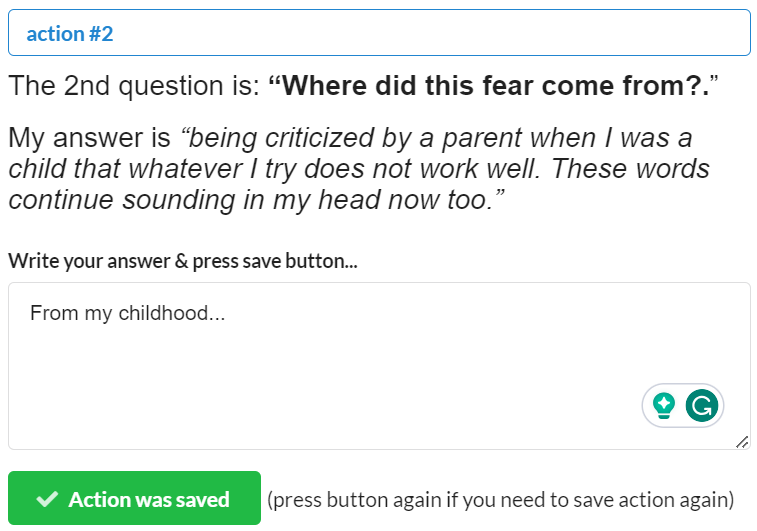757x531 pixels.
Task: Click the italic line starting being criticized by a parent
Action: (x=436, y=138)
